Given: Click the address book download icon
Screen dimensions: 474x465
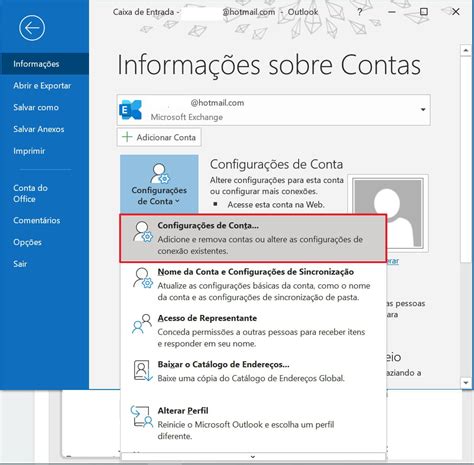Looking at the screenshot, I should 143,370.
